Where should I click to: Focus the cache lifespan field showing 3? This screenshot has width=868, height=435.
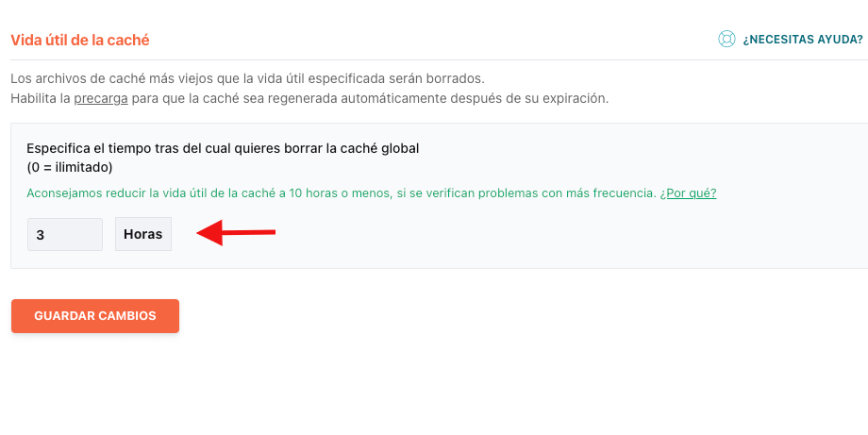tap(65, 235)
